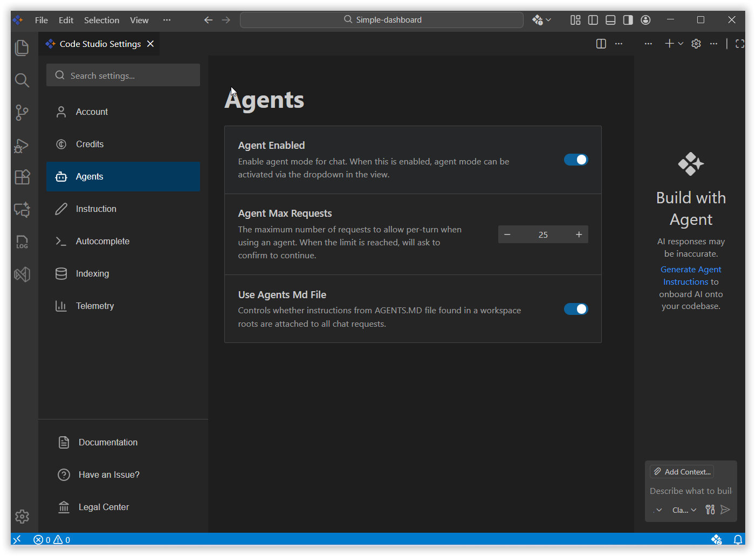756x557 pixels.
Task: Open the Selection menu
Action: (101, 20)
